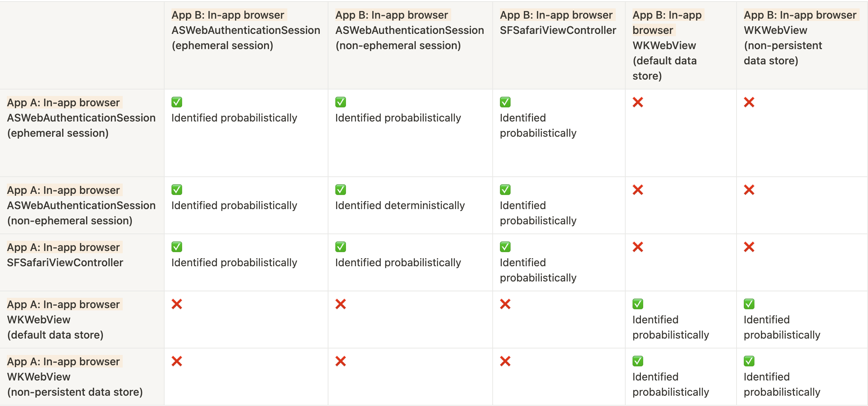868x406 pixels.
Task: Click red X in non-ephemeral row, non-persistent column
Action: coord(749,190)
